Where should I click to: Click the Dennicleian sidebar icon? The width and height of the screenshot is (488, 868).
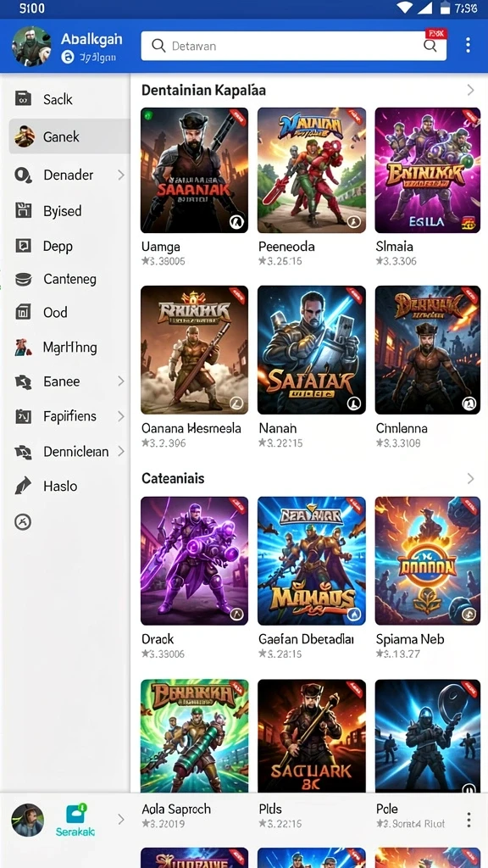point(23,452)
